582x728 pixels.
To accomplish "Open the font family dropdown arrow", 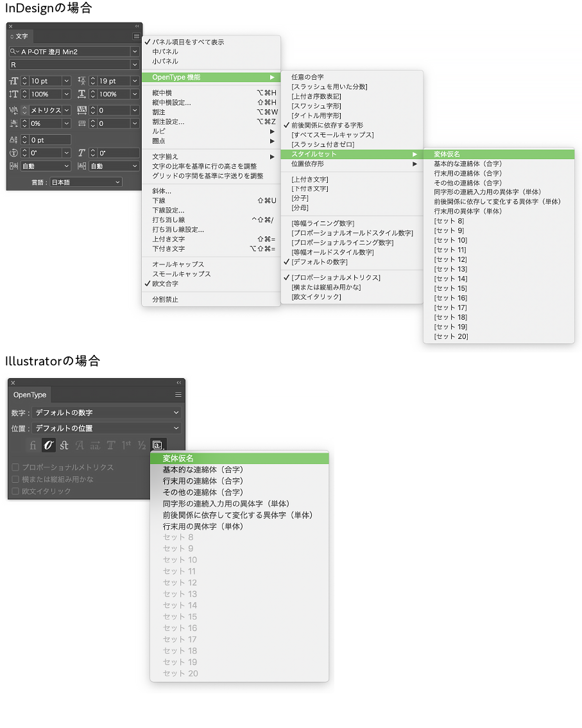I will click(x=135, y=51).
